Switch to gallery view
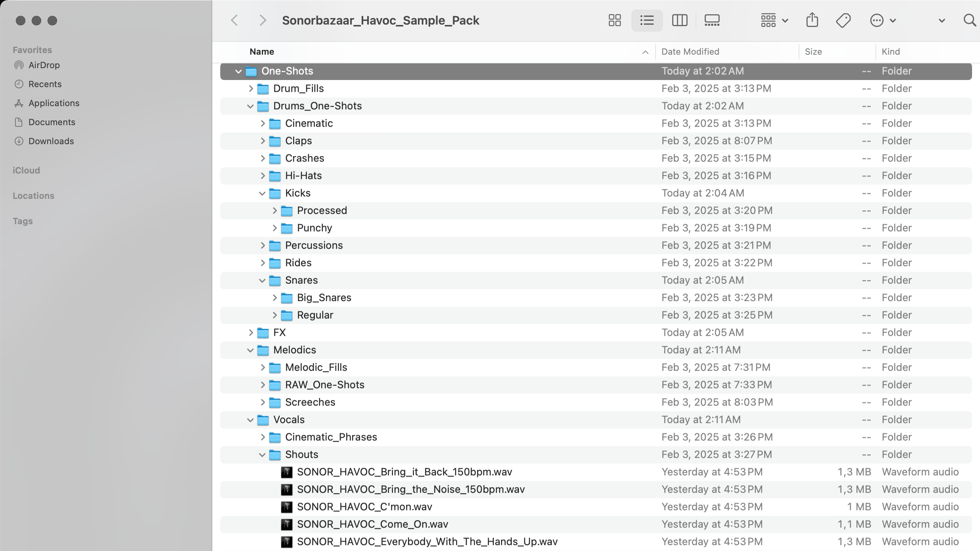This screenshot has height=551, width=980. 712,20
